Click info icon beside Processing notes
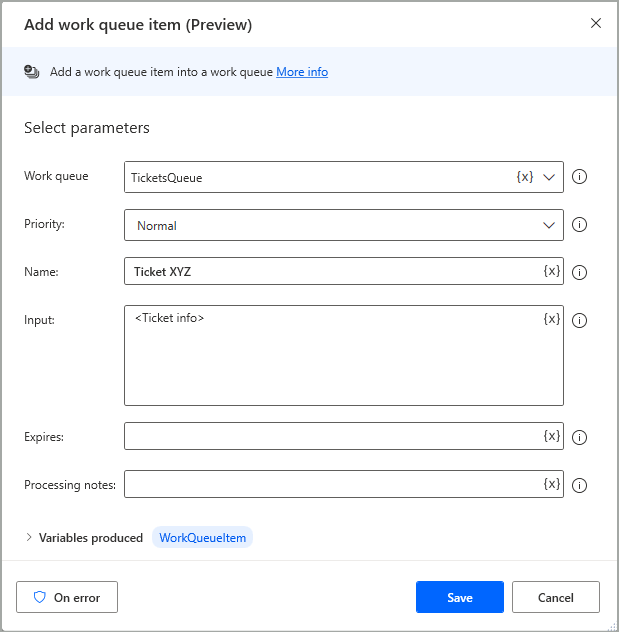619x632 pixels. click(579, 485)
